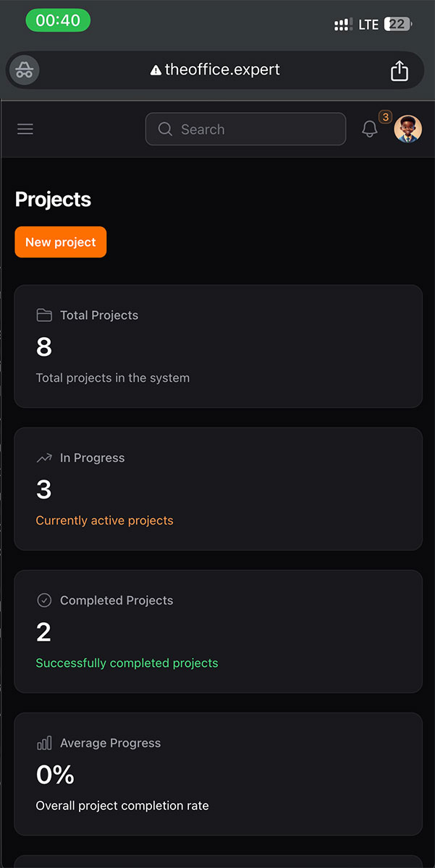The image size is (435, 868).
Task: Tap the Search input field
Action: pyautogui.click(x=245, y=129)
